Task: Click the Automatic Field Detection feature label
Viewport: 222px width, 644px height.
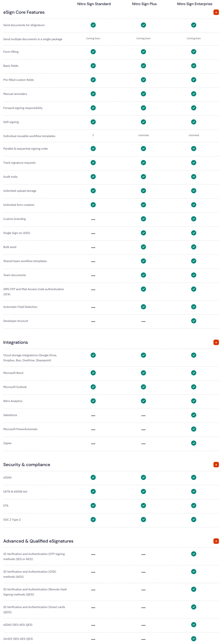Action: click(20, 307)
